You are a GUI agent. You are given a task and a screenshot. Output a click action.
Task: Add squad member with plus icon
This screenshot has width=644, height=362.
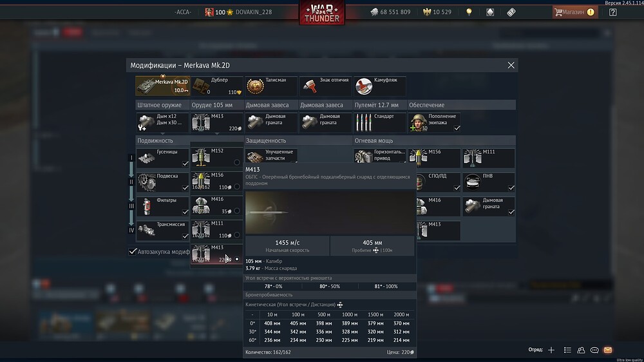tap(551, 350)
